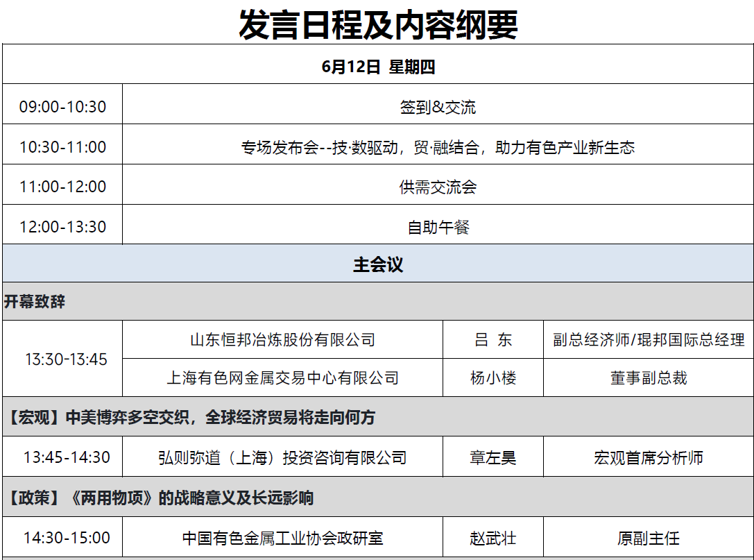The height and width of the screenshot is (560, 754).
Task: Select the title 副总经济师/琨邦国际总经理
Action: click(648, 339)
